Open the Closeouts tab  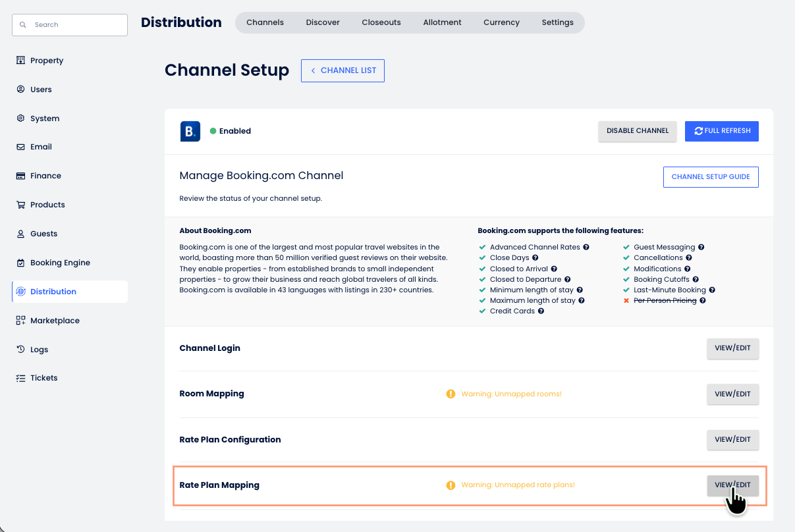coord(381,22)
